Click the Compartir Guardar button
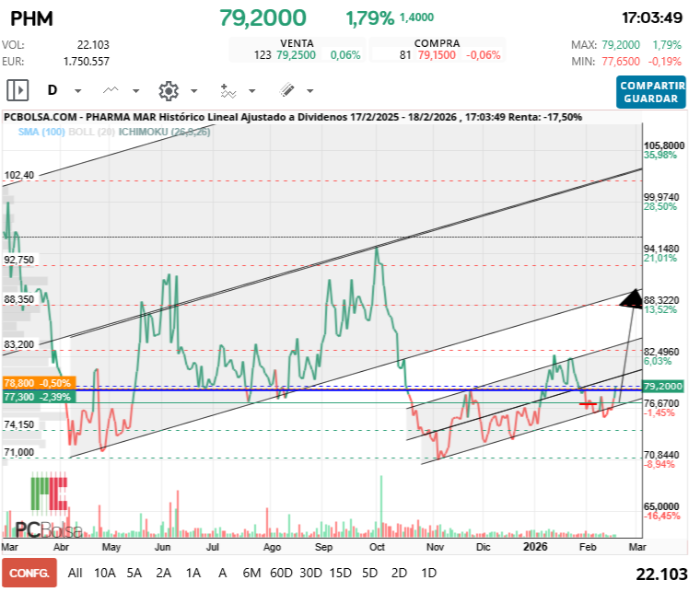700x592 pixels. [x=651, y=92]
